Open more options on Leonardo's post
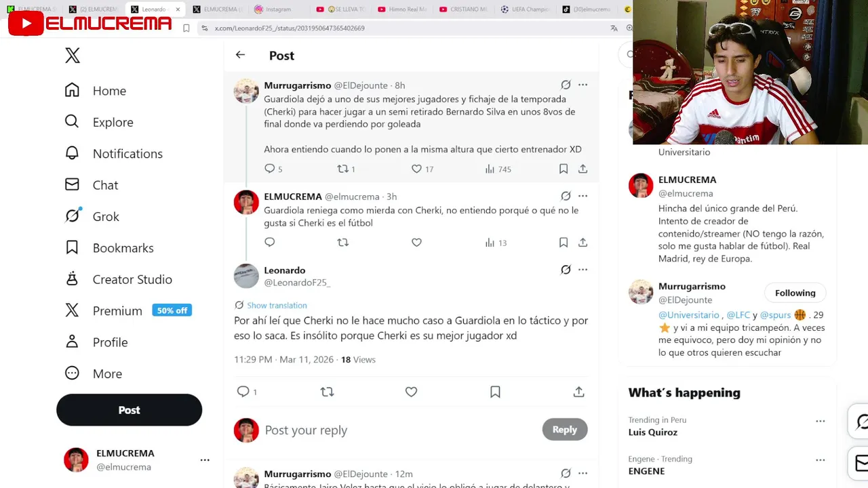 tap(583, 270)
